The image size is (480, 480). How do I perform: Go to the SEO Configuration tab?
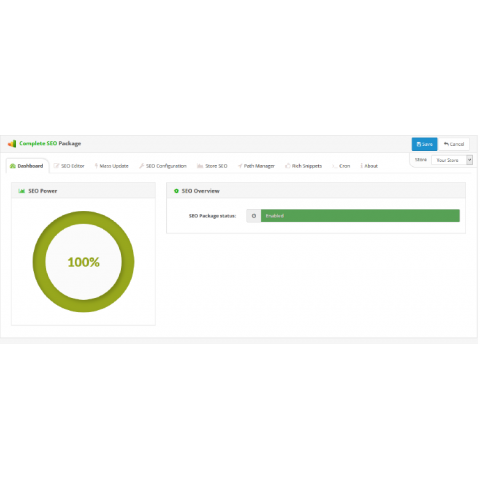163,166
